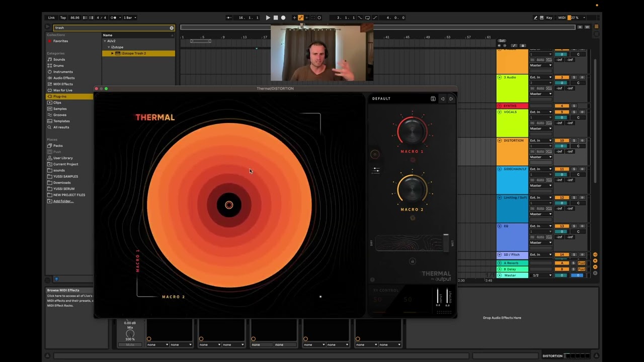644x362 pixels.
Task: Solo the VOCALS track
Action: pyautogui.click(x=574, y=112)
